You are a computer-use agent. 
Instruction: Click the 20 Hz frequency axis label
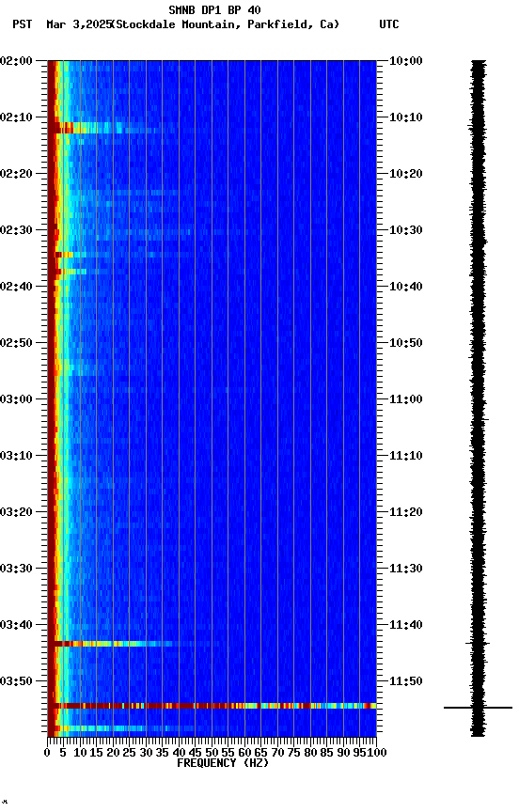point(113,753)
